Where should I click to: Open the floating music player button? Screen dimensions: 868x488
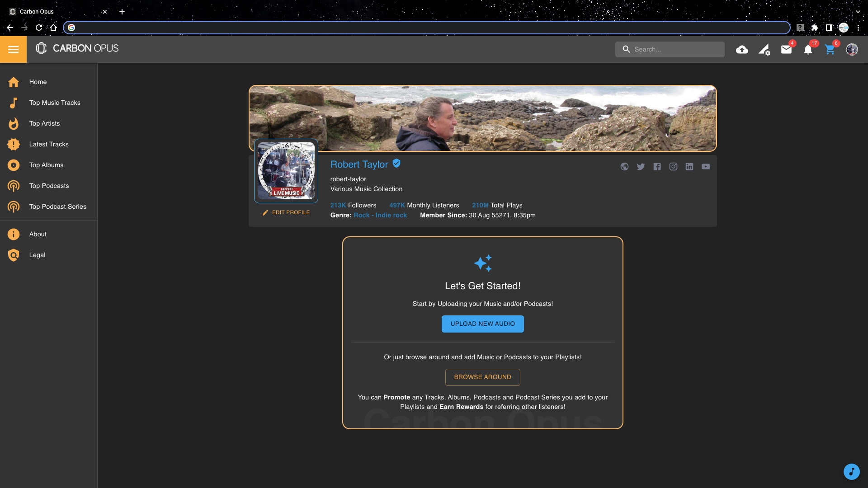[x=851, y=472]
